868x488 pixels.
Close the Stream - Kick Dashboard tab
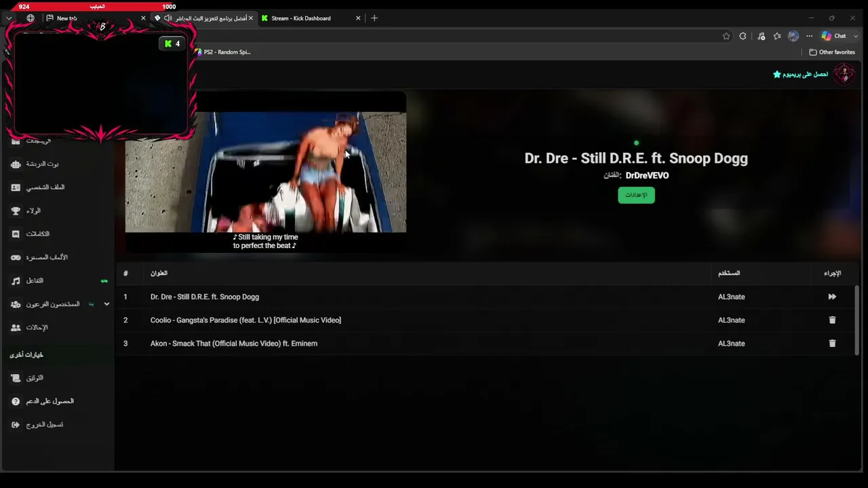pos(358,18)
